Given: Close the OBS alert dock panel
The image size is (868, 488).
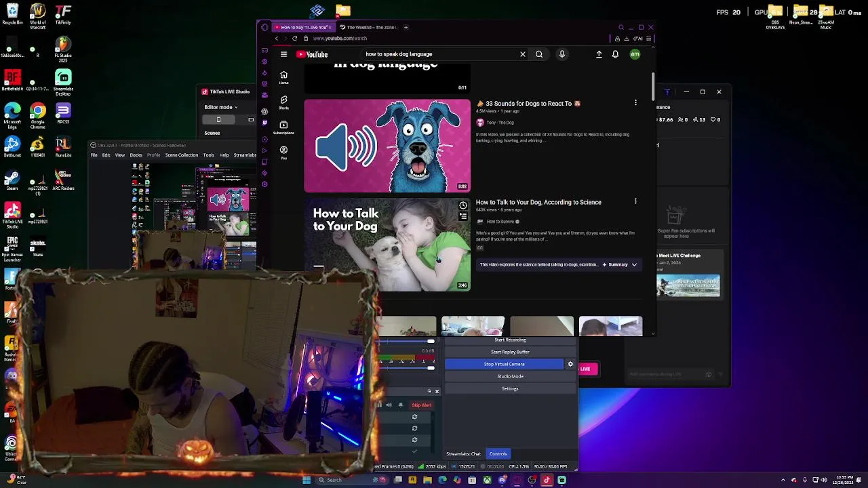Looking at the screenshot, I should pyautogui.click(x=437, y=391).
